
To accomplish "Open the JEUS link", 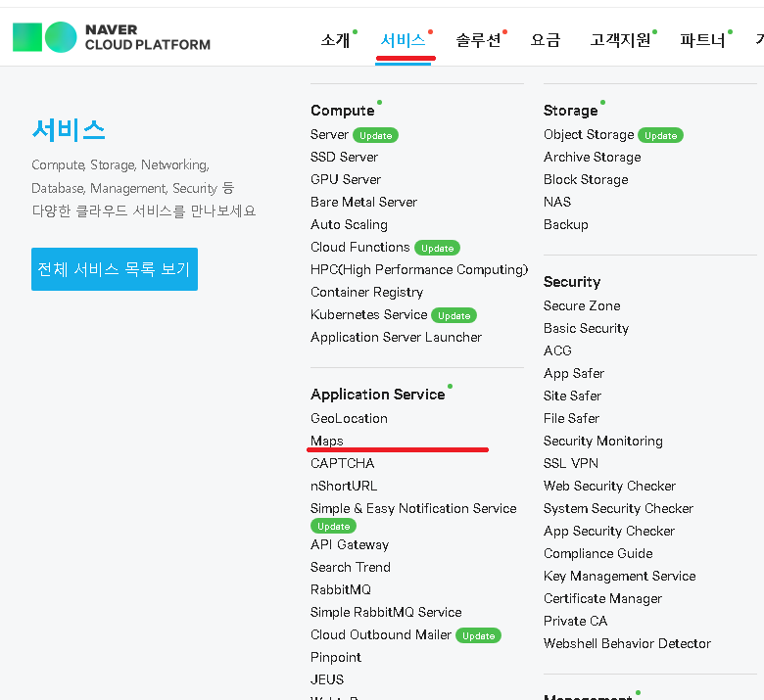I will click(327, 679).
